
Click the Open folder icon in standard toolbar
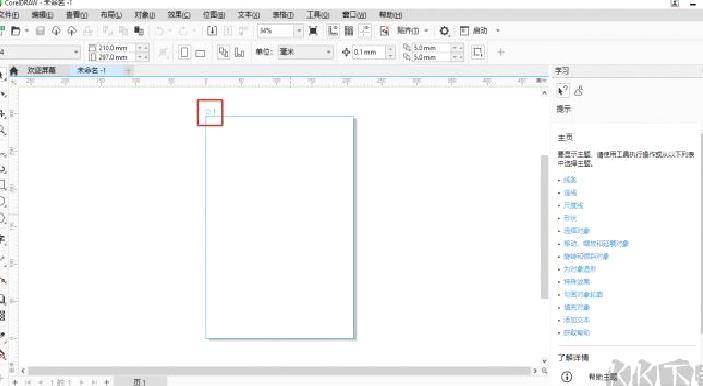16,30
